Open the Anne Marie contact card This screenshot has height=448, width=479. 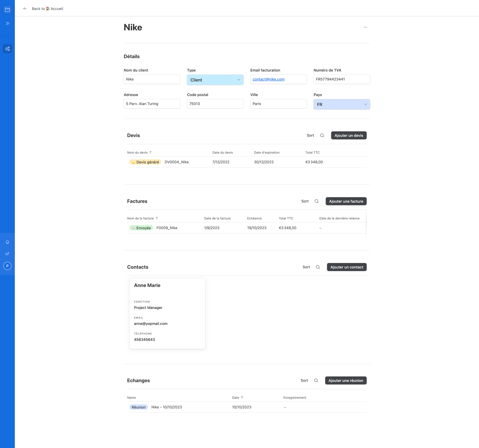(x=167, y=313)
